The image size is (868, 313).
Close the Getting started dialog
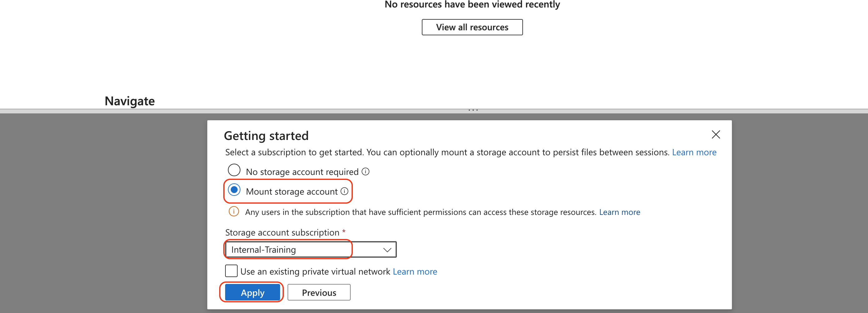click(x=716, y=135)
